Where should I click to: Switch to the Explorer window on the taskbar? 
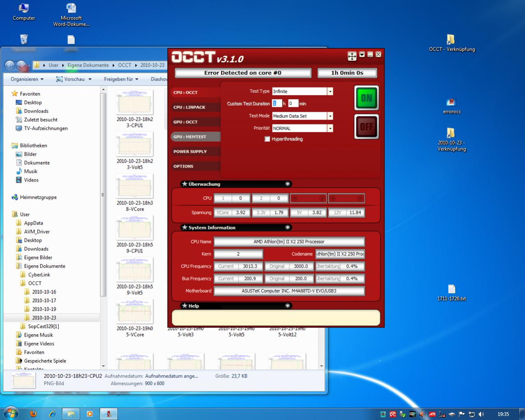tap(71, 414)
